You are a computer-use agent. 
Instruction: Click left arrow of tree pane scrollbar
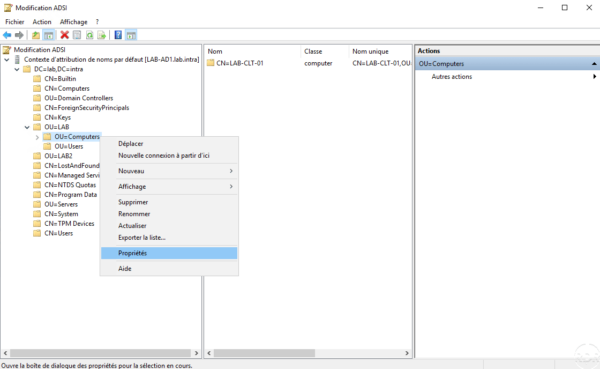[x=5, y=353]
